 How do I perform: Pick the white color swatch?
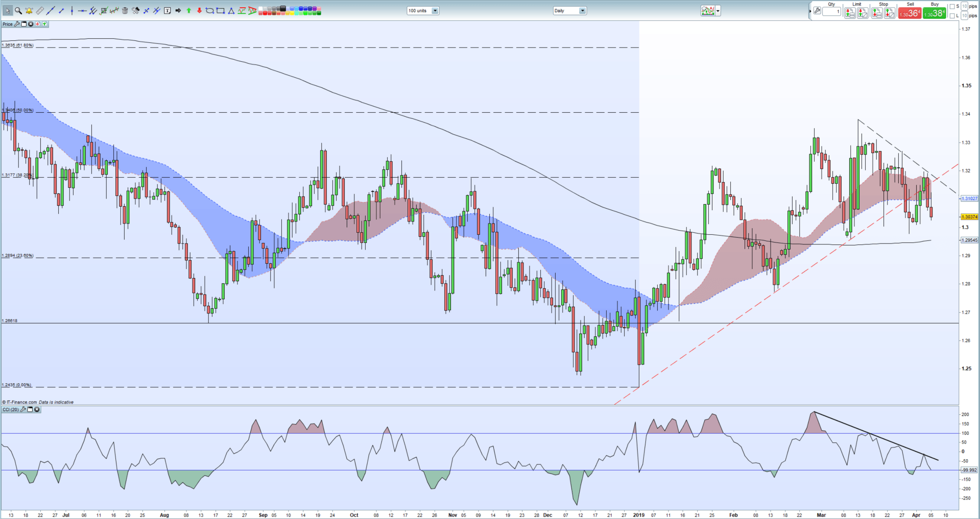pos(260,8)
